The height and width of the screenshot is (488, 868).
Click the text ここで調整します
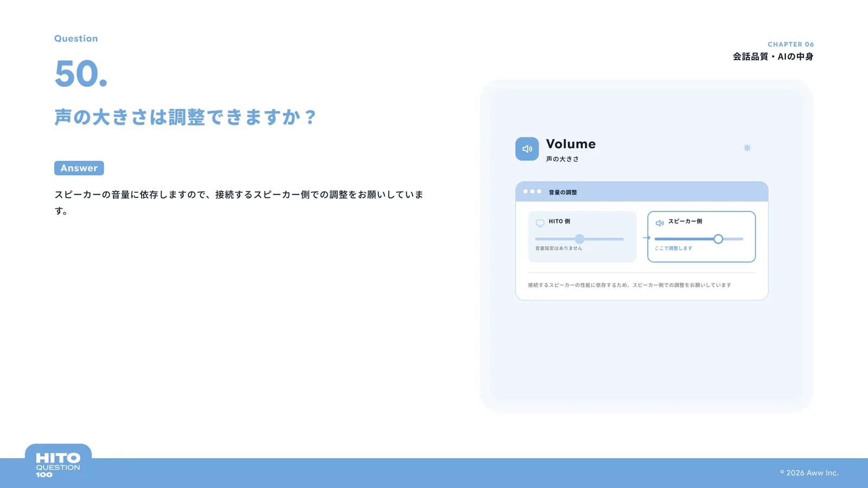673,248
